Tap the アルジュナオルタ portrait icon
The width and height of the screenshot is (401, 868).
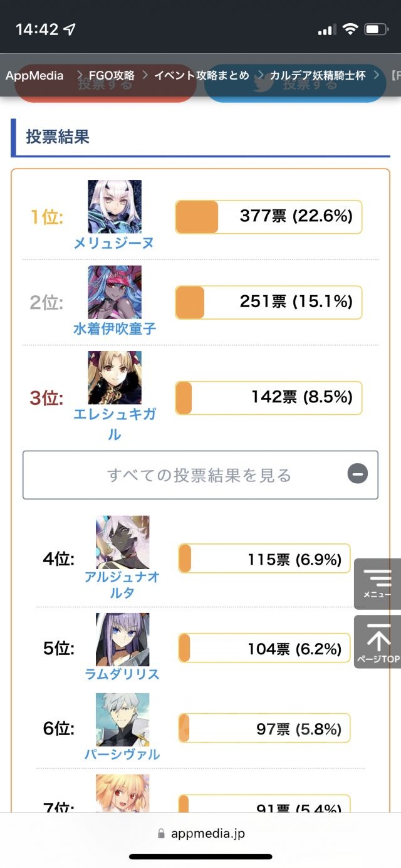pos(123,542)
